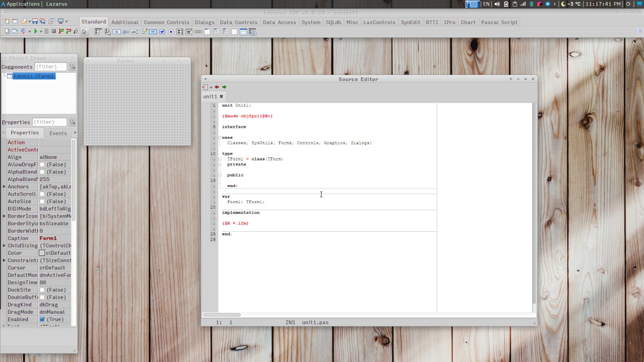This screenshot has width=644, height=362.
Task: Click the Pause toolbar icon
Action: [x=46, y=31]
